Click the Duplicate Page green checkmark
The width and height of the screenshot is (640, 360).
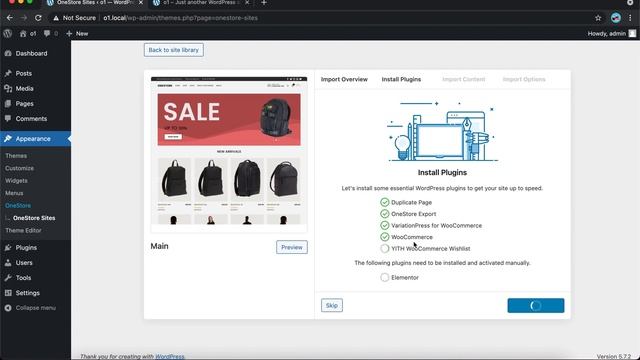(384, 202)
